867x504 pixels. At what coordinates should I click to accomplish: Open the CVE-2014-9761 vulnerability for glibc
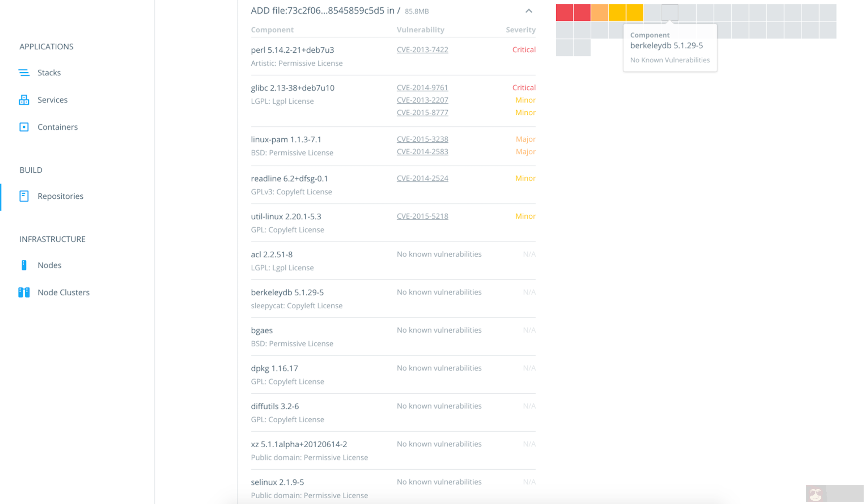point(422,87)
